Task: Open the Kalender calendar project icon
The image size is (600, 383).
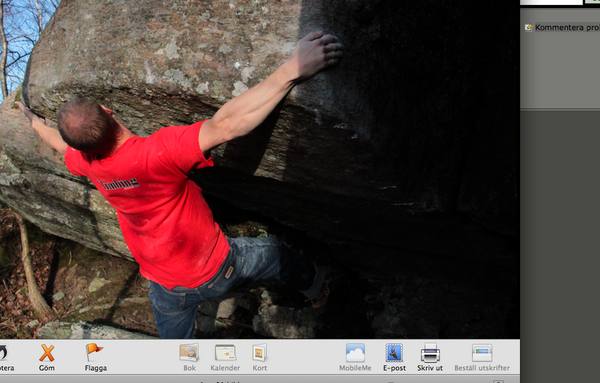Action: tap(225, 352)
